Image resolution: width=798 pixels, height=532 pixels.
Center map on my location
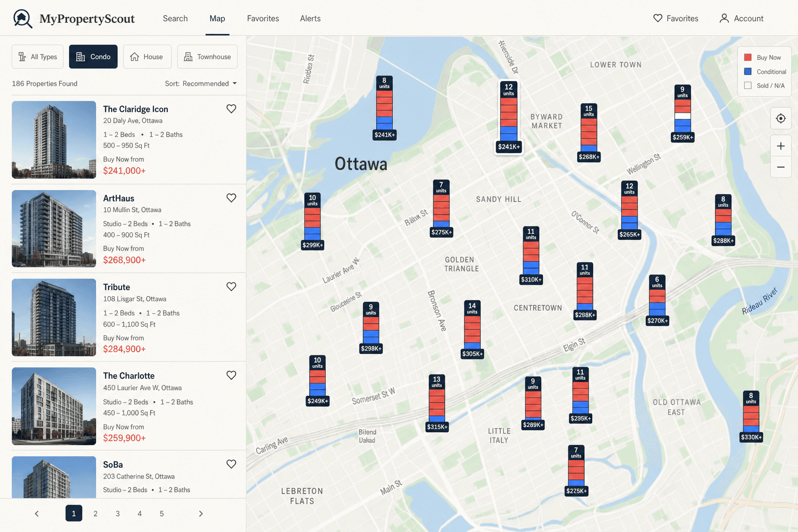click(x=781, y=118)
